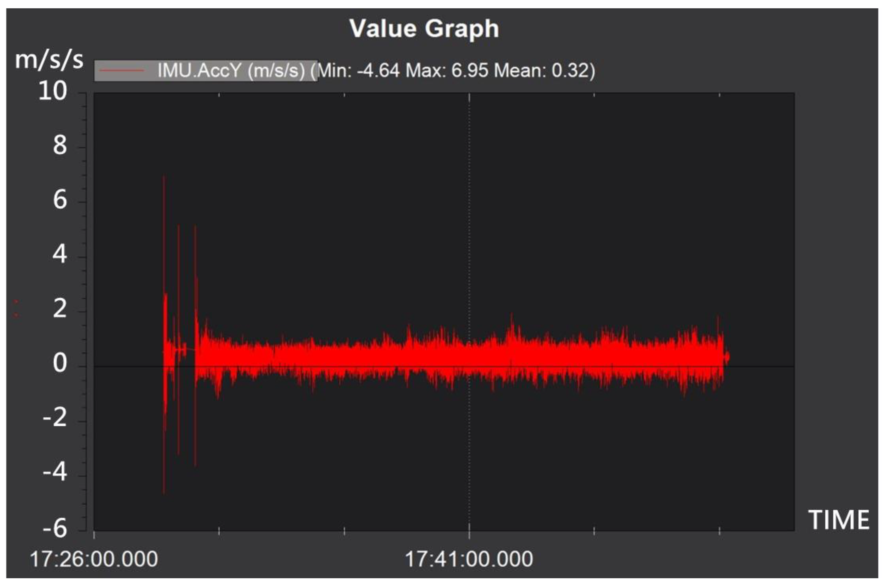Click the tallest red spike peak near 7

point(164,177)
